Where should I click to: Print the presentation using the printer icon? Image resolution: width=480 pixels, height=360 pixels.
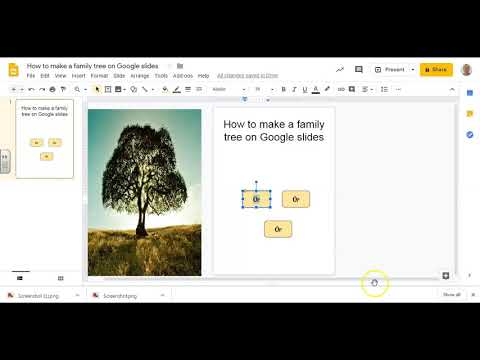tap(52, 89)
